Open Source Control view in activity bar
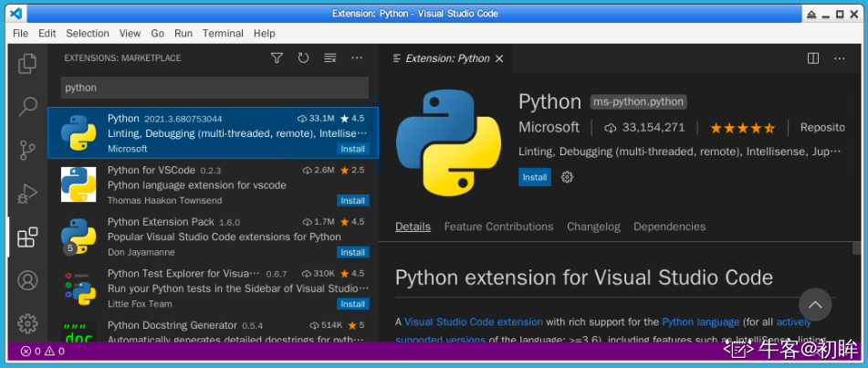The width and height of the screenshot is (868, 368). click(27, 150)
